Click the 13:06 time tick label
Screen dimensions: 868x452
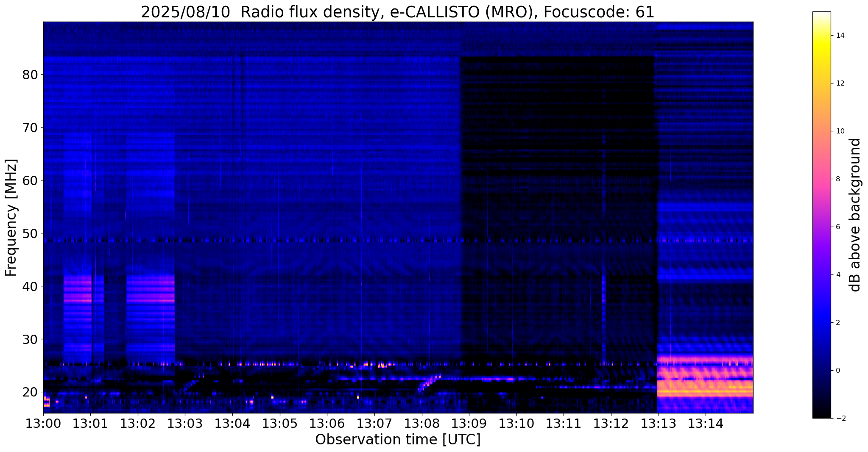point(327,424)
